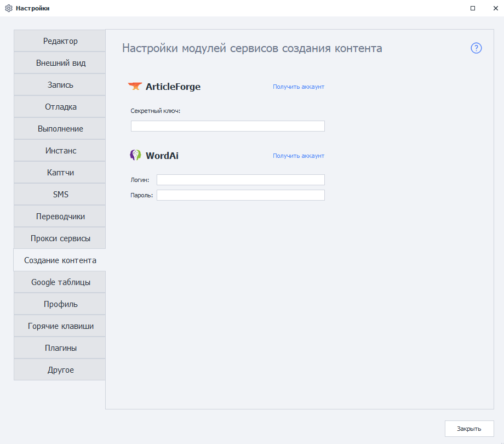The height and width of the screenshot is (444, 504).
Task: Click WordAi Получить аккаунт link
Action: [x=299, y=156]
